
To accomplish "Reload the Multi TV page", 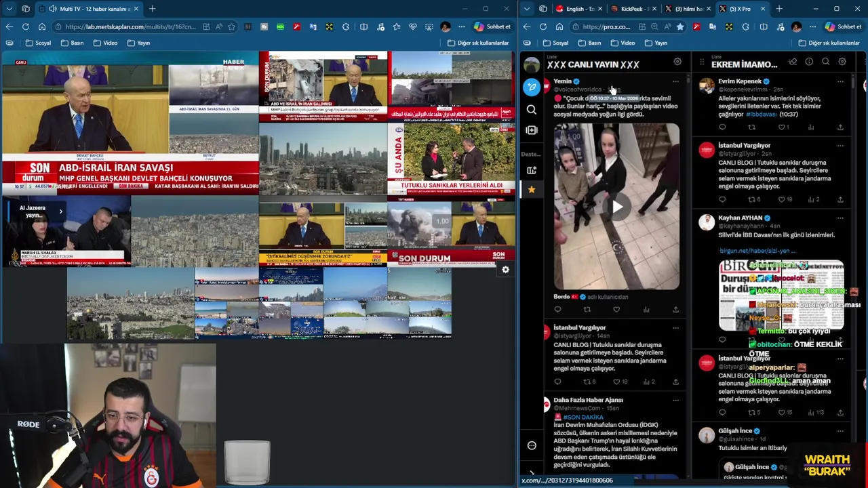I will [25, 26].
